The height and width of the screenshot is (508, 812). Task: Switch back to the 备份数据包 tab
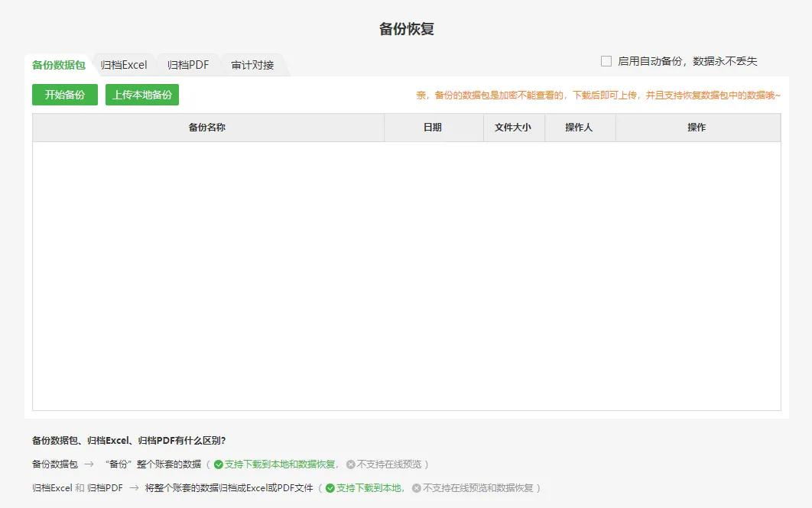57,64
